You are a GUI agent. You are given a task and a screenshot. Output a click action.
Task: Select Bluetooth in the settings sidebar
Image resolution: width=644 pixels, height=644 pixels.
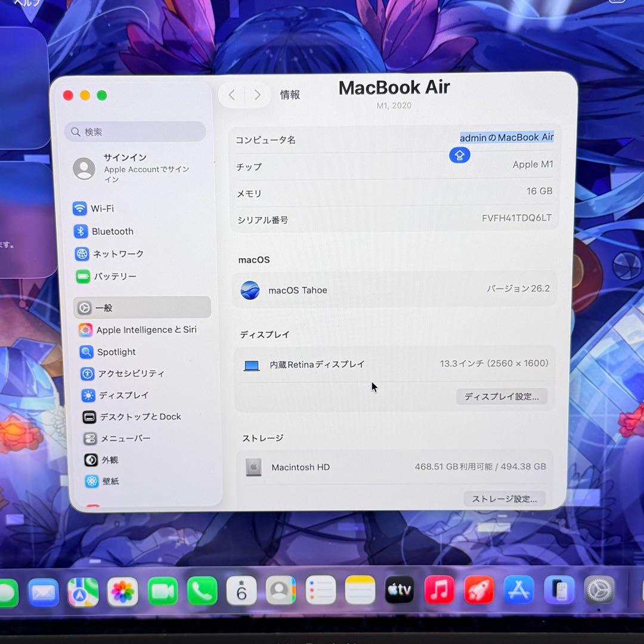tap(113, 231)
